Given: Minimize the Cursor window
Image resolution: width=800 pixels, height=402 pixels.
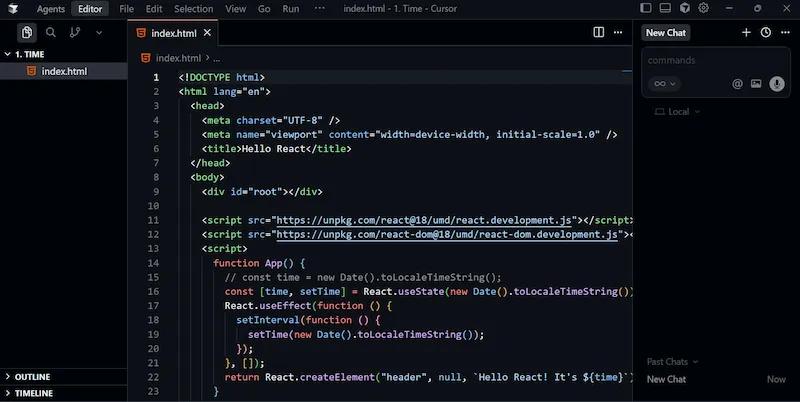Looking at the screenshot, I should (x=729, y=8).
